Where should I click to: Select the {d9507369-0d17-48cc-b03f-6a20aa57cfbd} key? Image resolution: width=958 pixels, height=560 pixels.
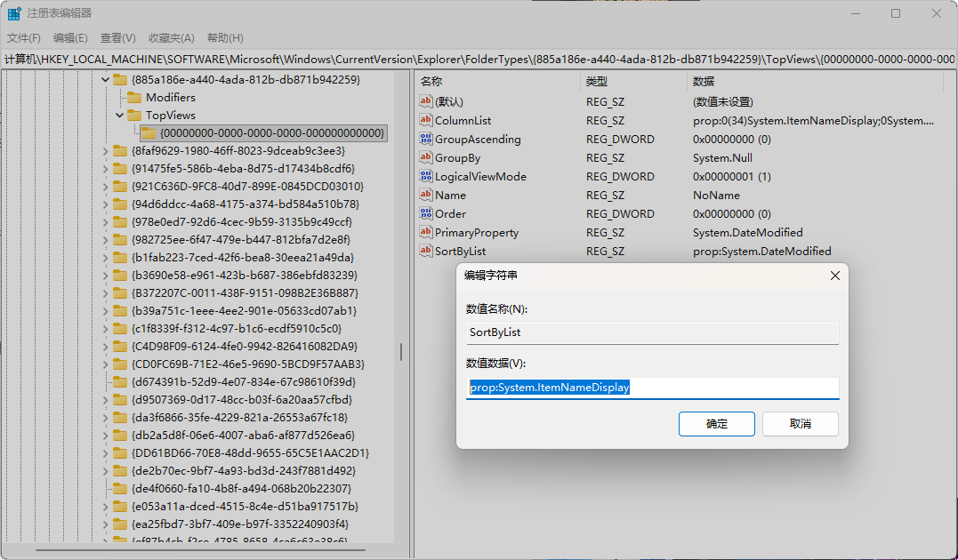pyautogui.click(x=242, y=399)
